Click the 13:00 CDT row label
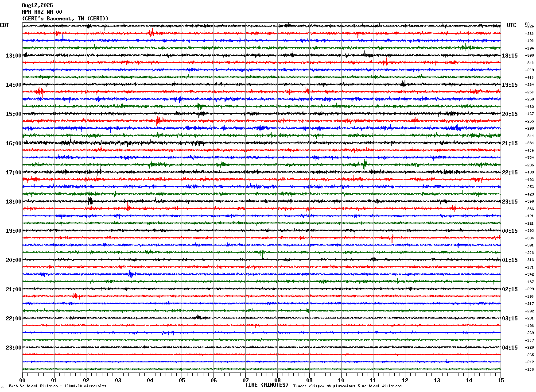Image resolution: width=536 pixels, height=392 pixels. pos(13,56)
